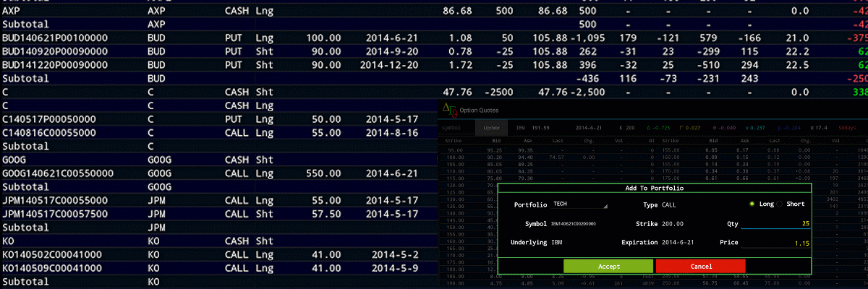This screenshot has height=289, width=868.
Task: Select the KO140509C00041000 position
Action: pyautogui.click(x=51, y=268)
